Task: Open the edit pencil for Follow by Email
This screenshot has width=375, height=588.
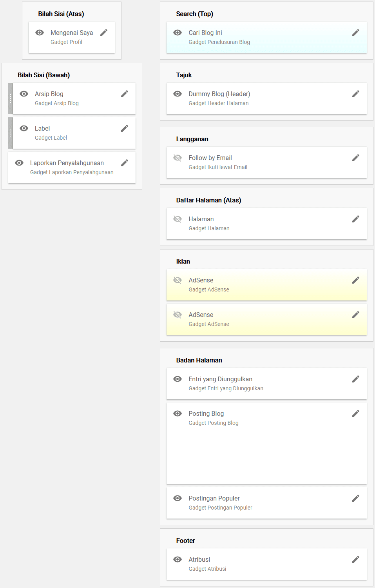Action: [x=356, y=158]
